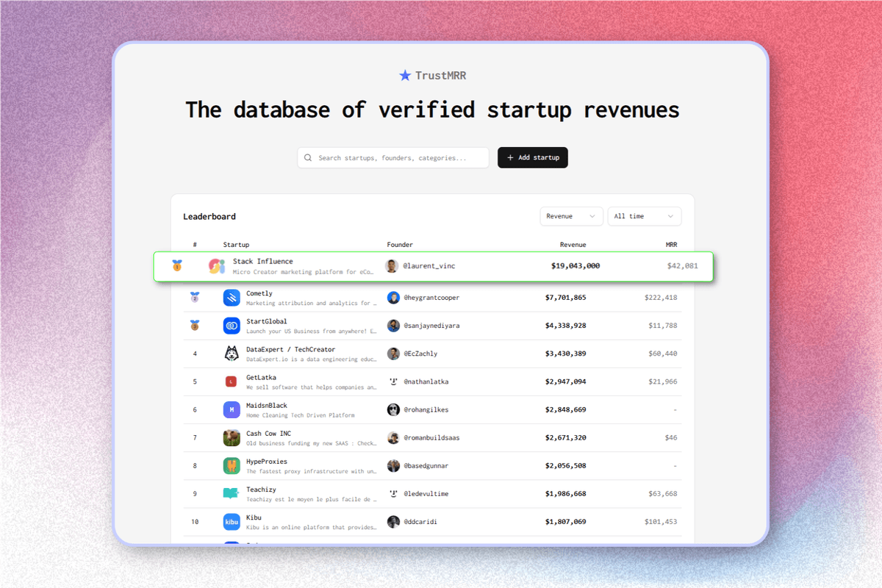Click the search magnifier icon
Viewport: 882px width, 588px height.
click(308, 157)
